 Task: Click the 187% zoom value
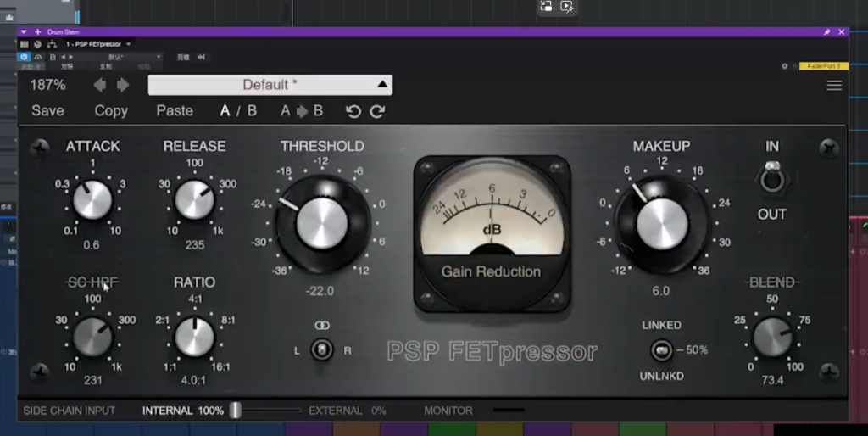click(47, 85)
